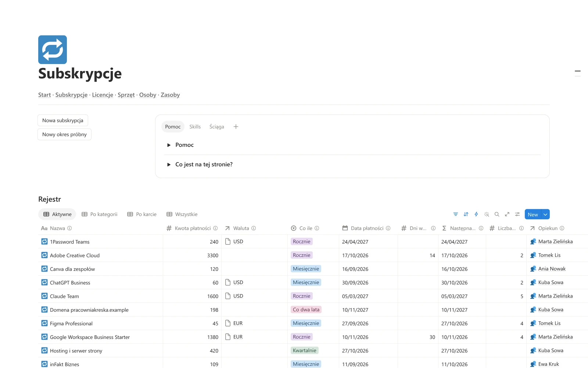Image resolution: width=588 pixels, height=368 pixels.
Task: Click the lightning automations icon
Action: coord(476,214)
